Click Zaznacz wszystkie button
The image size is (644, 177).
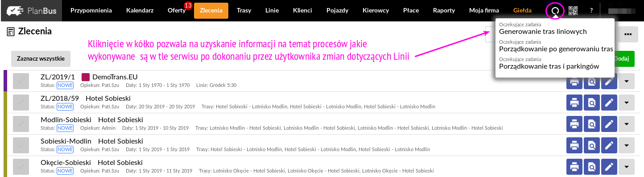[41, 58]
